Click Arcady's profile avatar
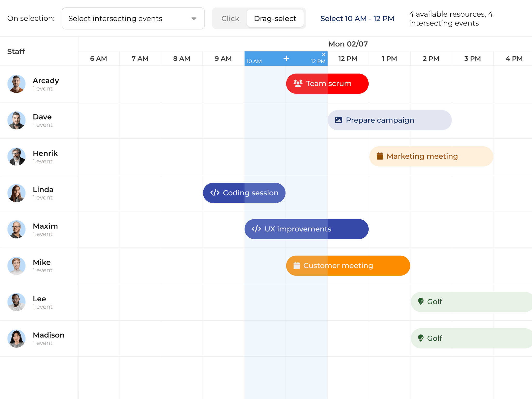Screen dimensions: 532x399 [x=16, y=84]
